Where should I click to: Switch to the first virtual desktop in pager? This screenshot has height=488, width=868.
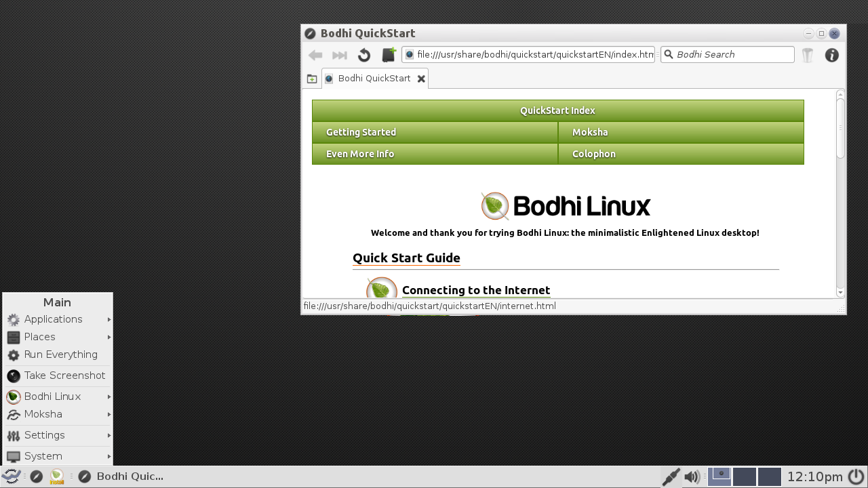pos(719,476)
